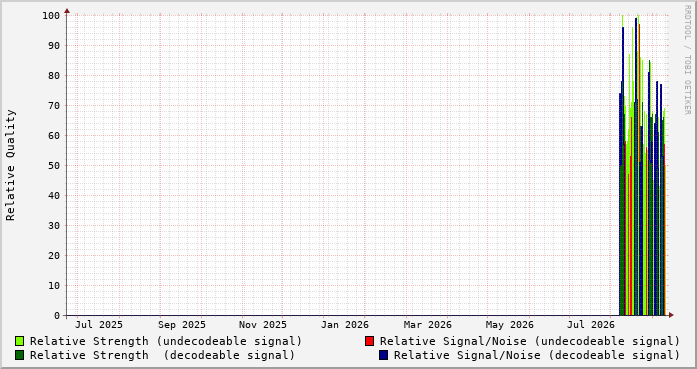Click the Relative Signal/Noise (undecodeable signal) label
697x369 pixels.
tap(530, 341)
